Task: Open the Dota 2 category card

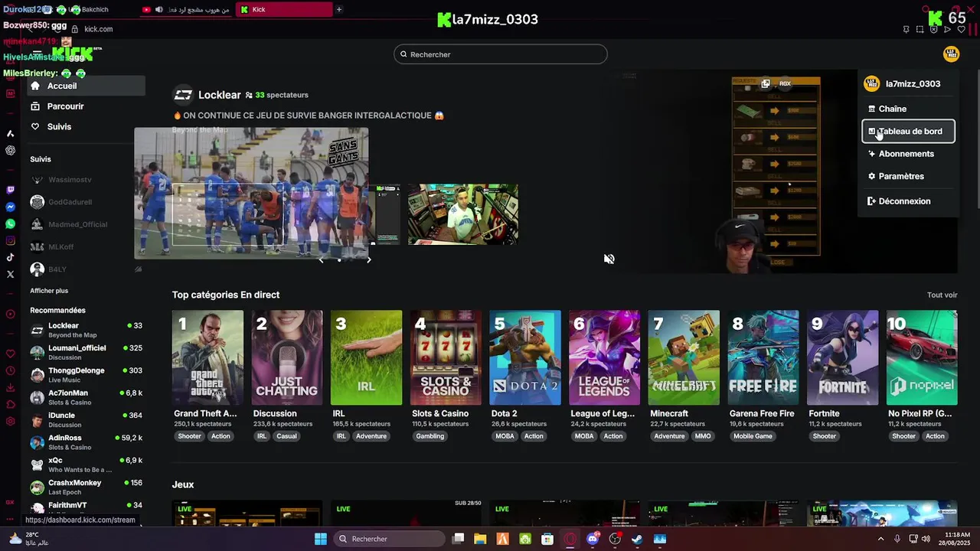Action: click(x=525, y=357)
